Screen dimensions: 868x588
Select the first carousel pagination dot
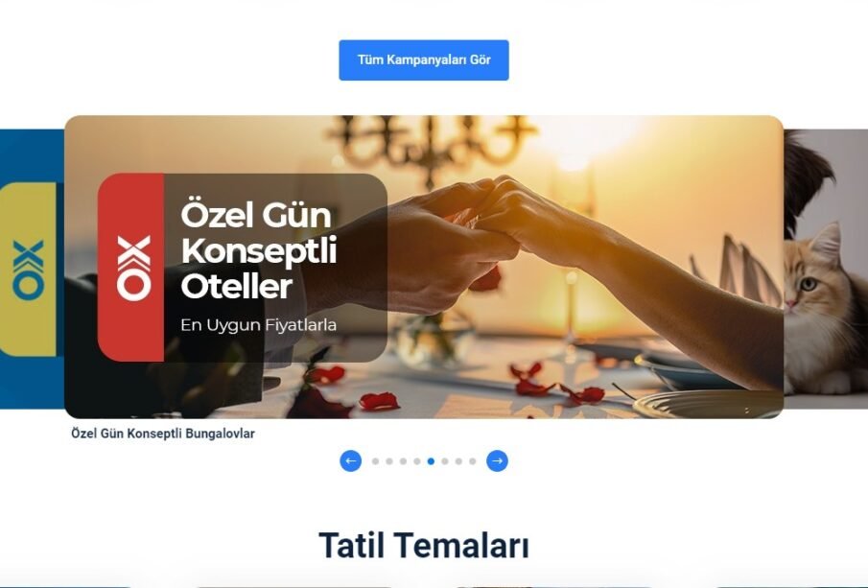(x=375, y=461)
